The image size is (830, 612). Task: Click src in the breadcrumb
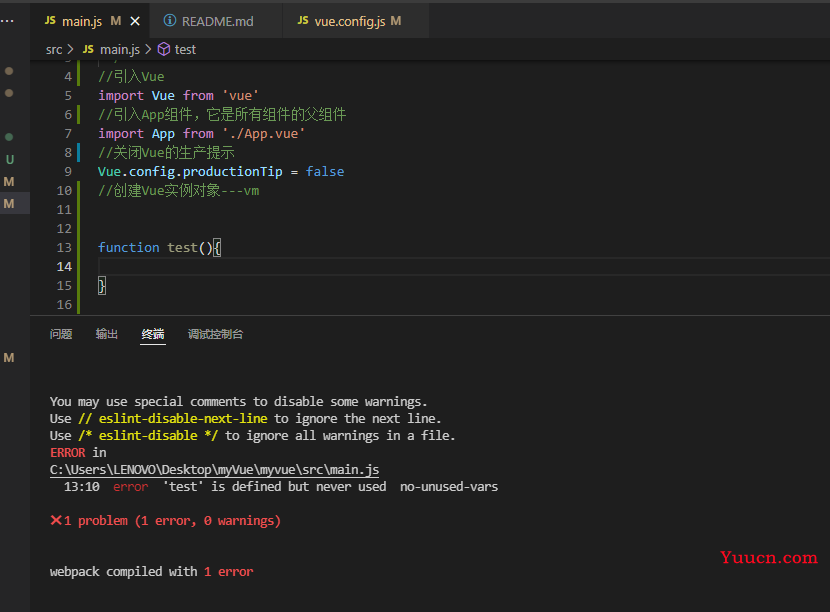[53, 50]
